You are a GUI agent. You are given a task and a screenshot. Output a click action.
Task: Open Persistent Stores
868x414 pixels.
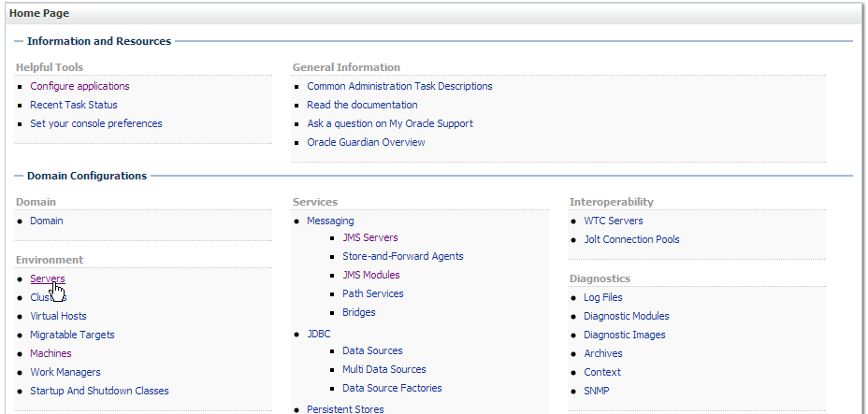click(345, 409)
